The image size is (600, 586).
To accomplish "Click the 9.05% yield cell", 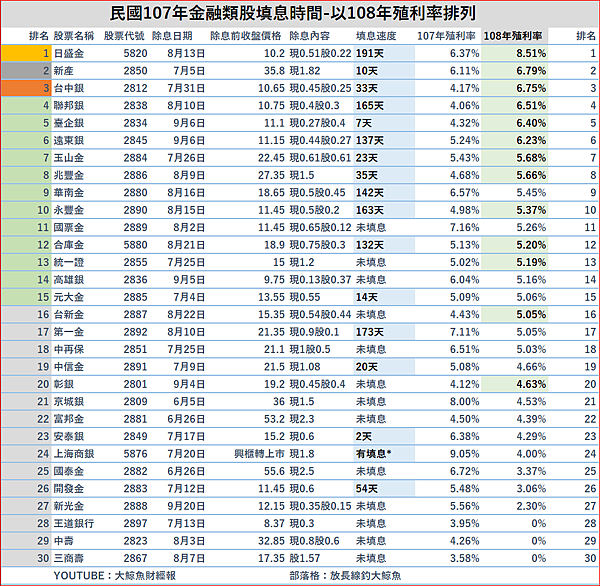I will 465,454.
